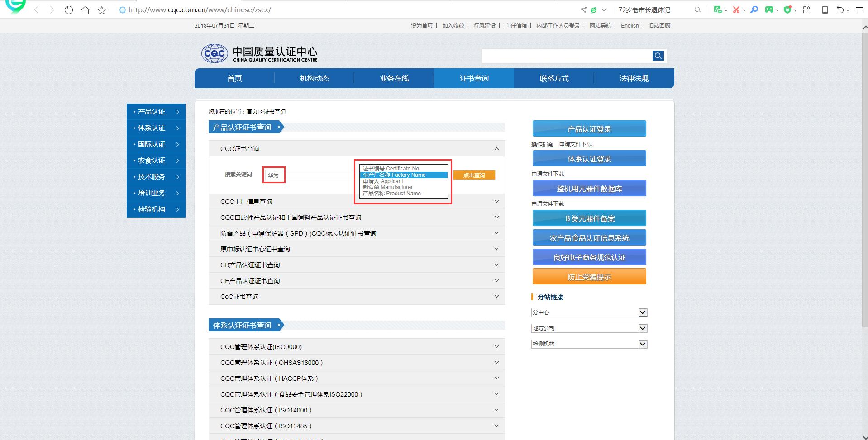868x440 pixels.
Task: Click orange 防止受骗提示 button
Action: pos(589,277)
